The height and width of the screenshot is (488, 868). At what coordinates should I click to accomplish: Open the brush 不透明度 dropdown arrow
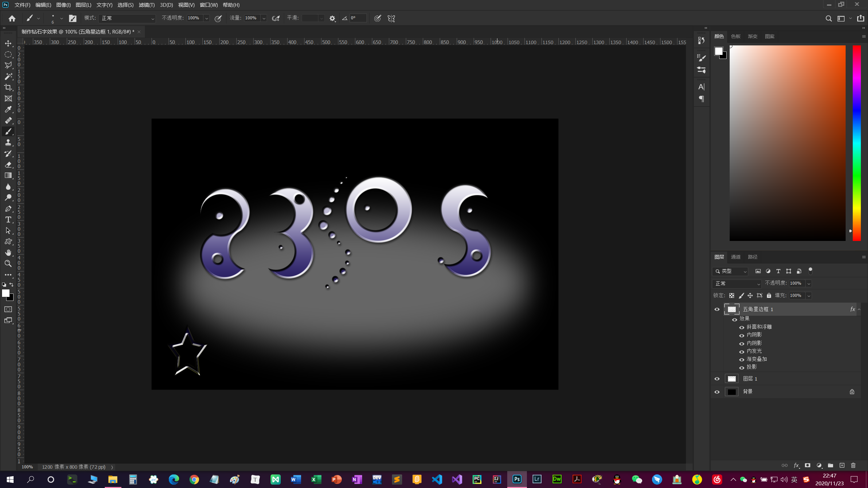[x=206, y=18]
